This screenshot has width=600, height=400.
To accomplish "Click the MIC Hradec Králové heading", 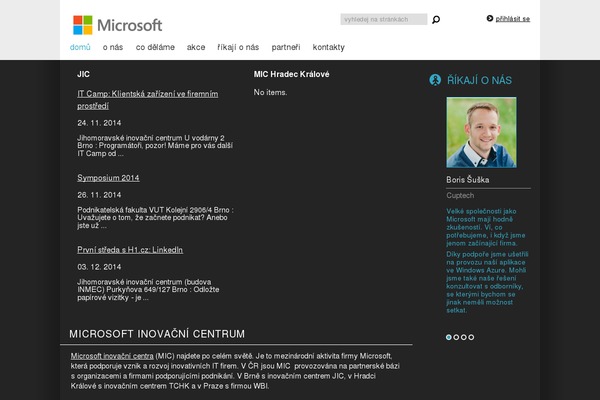I will [x=292, y=74].
